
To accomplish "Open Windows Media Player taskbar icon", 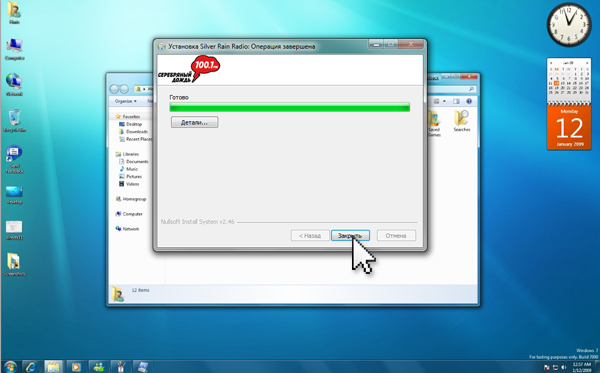I will [75, 367].
